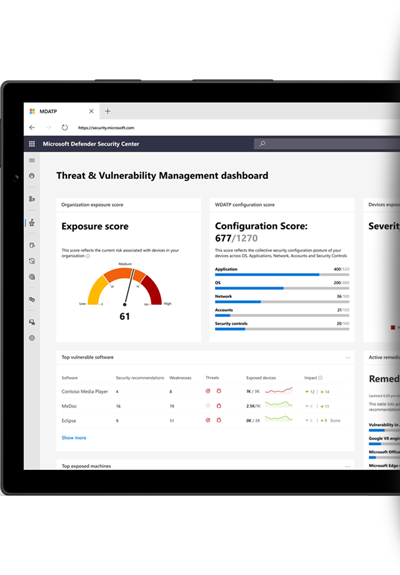
Task: Open more options for Top exposed machines
Action: (x=348, y=466)
